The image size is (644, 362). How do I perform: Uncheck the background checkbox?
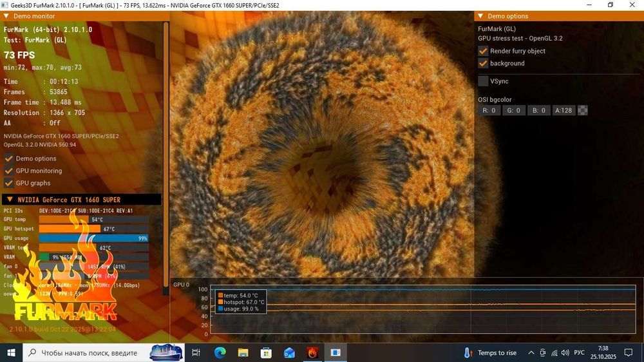pyautogui.click(x=483, y=63)
